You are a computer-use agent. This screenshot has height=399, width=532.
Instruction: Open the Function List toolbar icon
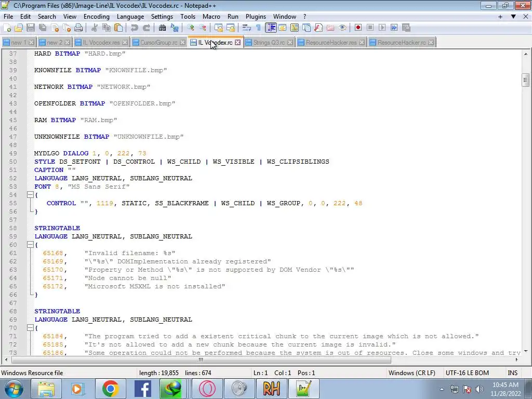pos(318,28)
